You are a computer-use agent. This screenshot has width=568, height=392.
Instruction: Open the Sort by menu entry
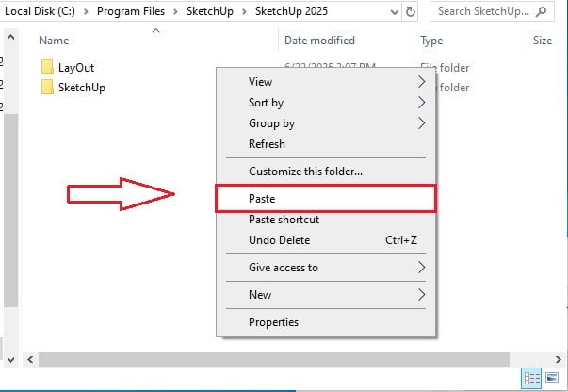326,103
